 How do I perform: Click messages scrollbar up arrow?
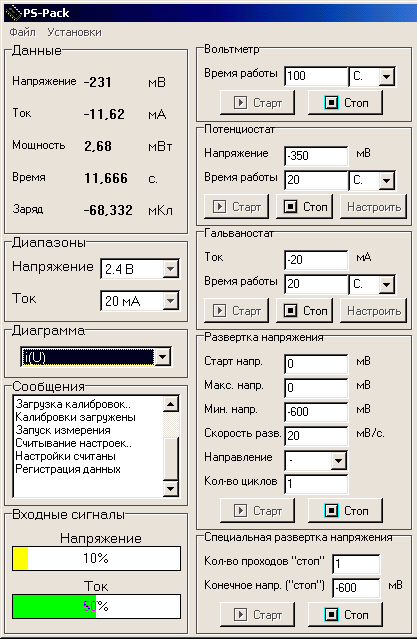(x=170, y=404)
